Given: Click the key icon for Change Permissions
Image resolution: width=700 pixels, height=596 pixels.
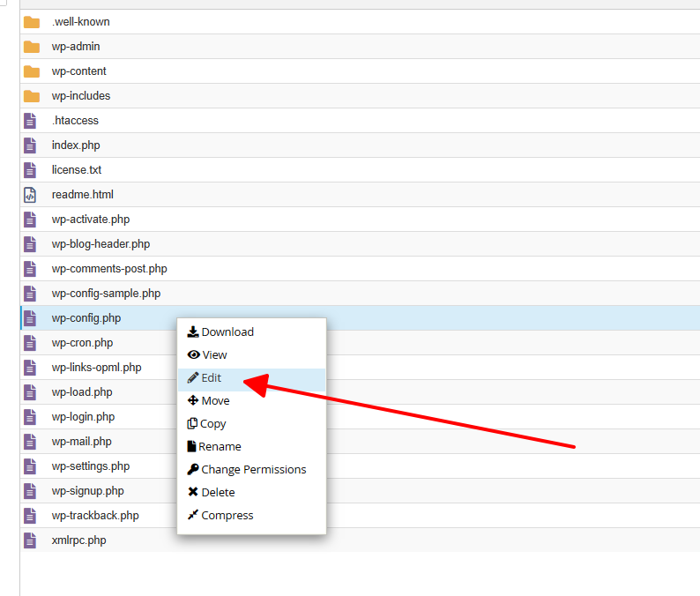Looking at the screenshot, I should click(193, 469).
